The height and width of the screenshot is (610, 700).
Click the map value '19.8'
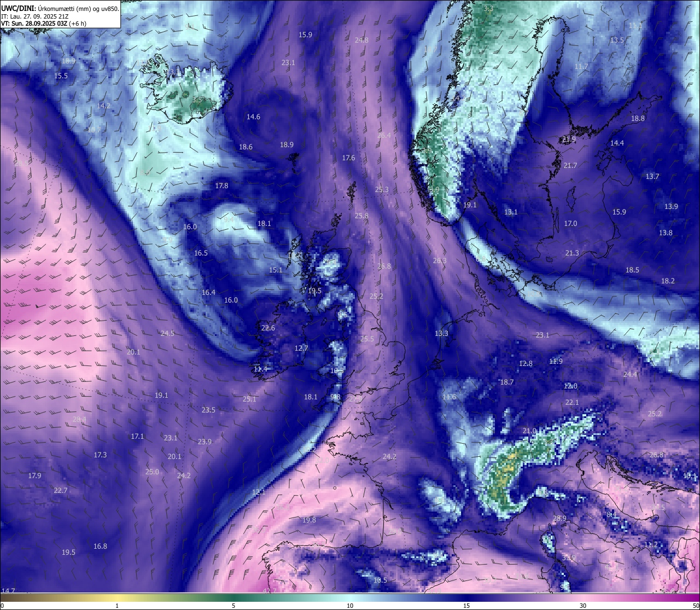(309, 520)
